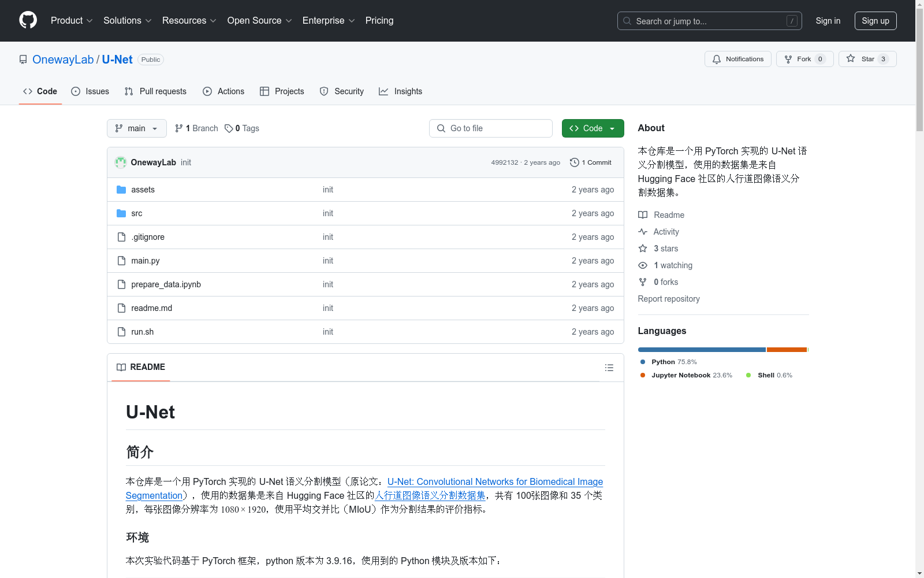Image resolution: width=924 pixels, height=578 pixels.
Task: Expand the Resources menu
Action: tap(189, 21)
